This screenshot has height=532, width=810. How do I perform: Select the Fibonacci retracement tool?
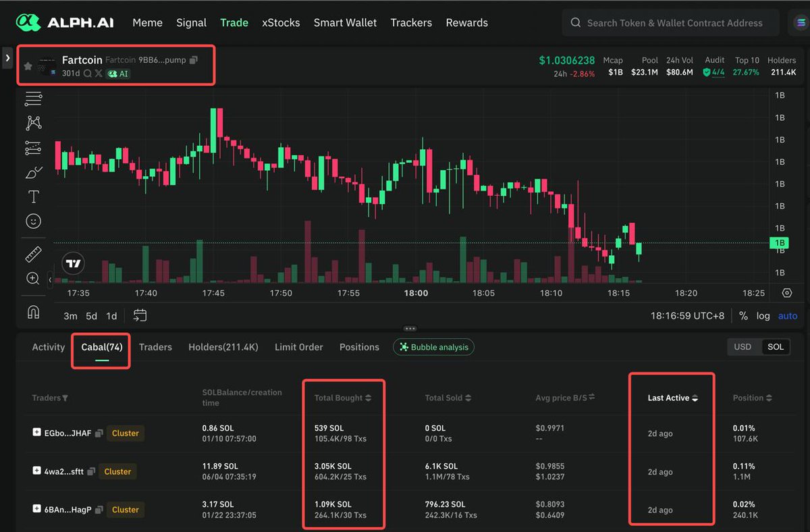click(x=33, y=148)
